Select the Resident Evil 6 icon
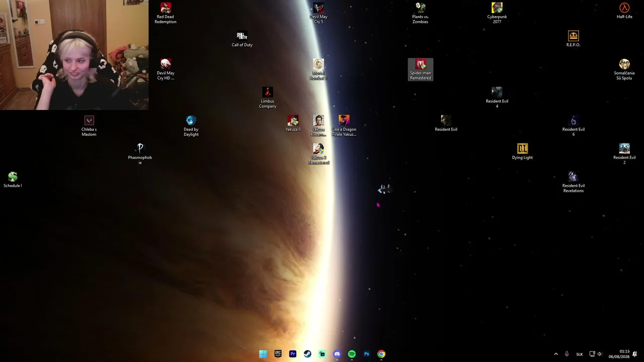 573,126
